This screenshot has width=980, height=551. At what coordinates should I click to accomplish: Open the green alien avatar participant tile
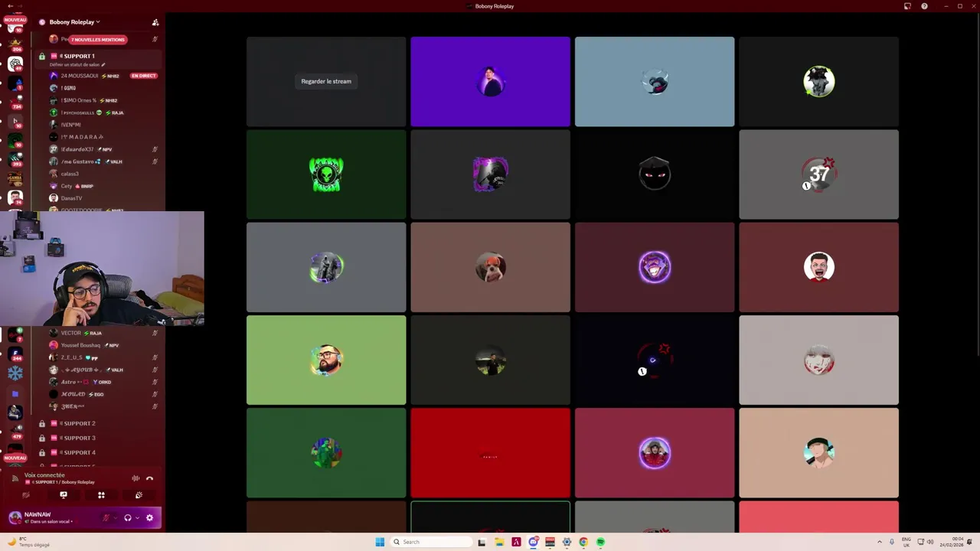(326, 174)
